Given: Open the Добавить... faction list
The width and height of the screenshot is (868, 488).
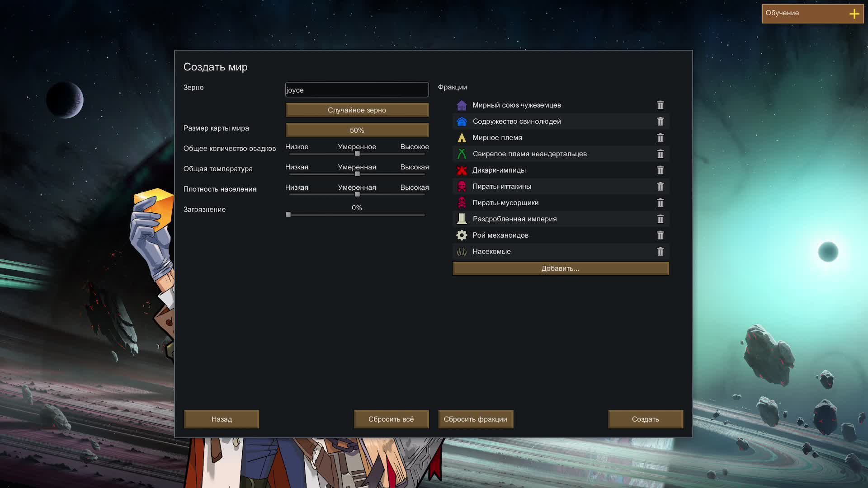Looking at the screenshot, I should click(561, 268).
